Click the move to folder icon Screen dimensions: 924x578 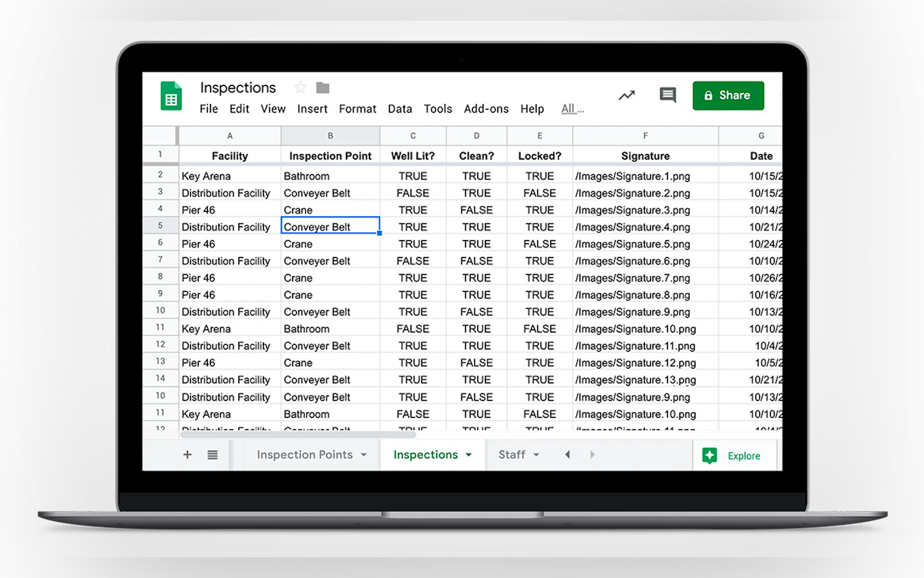[323, 88]
